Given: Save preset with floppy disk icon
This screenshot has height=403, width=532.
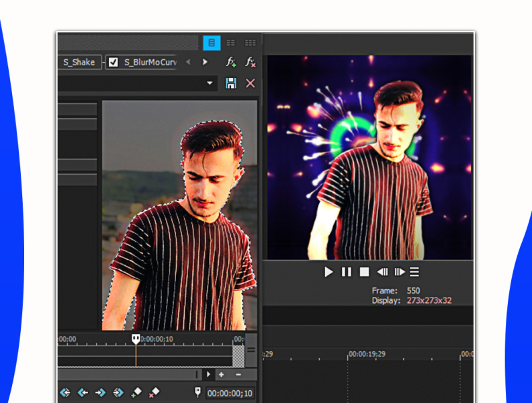Looking at the screenshot, I should pos(231,83).
